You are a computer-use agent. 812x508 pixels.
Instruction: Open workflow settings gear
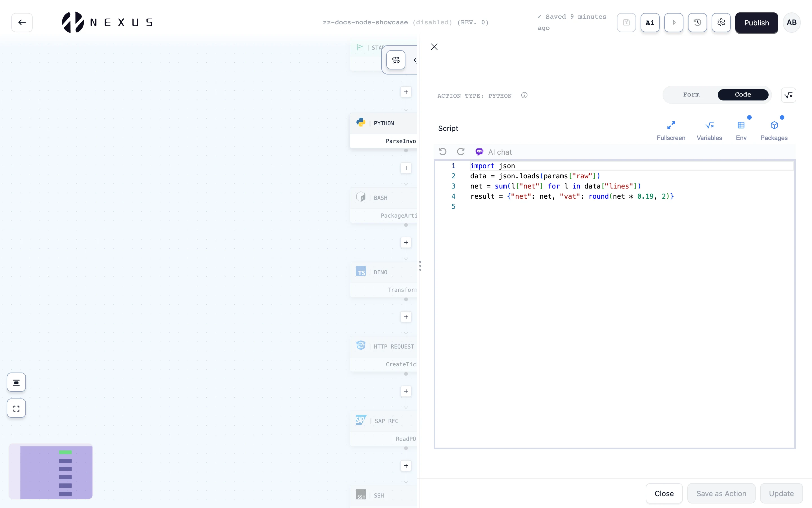[721, 23]
